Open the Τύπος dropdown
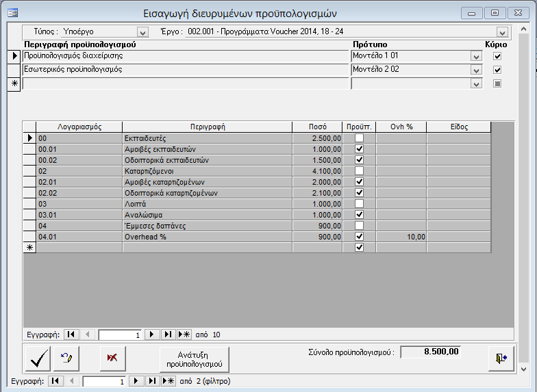The image size is (537, 392). tap(142, 32)
